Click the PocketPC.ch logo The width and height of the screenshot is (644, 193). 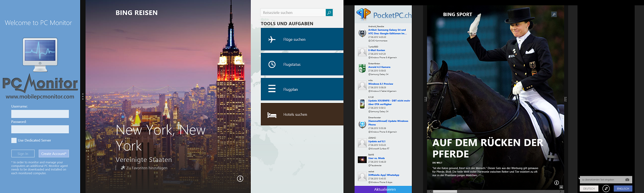(x=384, y=14)
